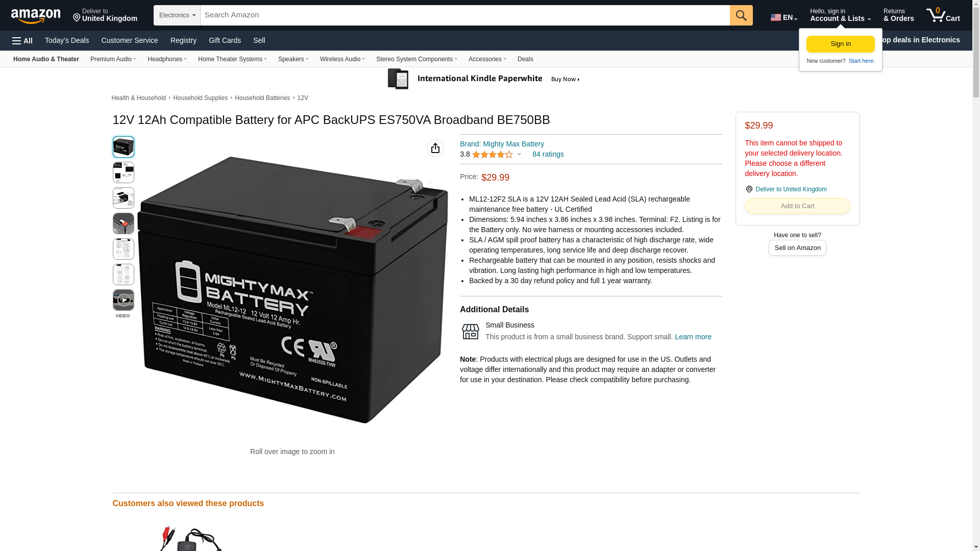Click Sell on Amazon button
Image resolution: width=980 pixels, height=551 pixels.
tap(797, 248)
